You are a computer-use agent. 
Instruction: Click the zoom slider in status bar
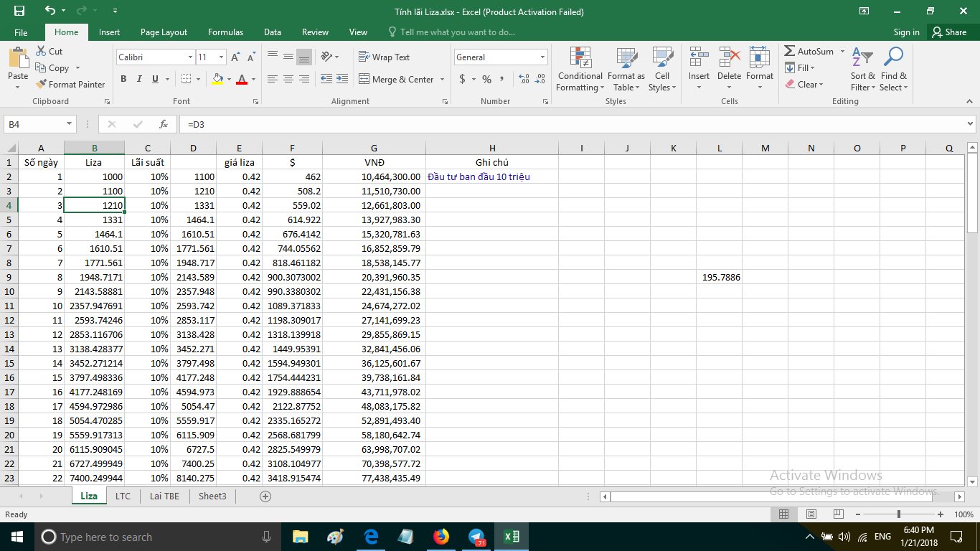[899, 514]
